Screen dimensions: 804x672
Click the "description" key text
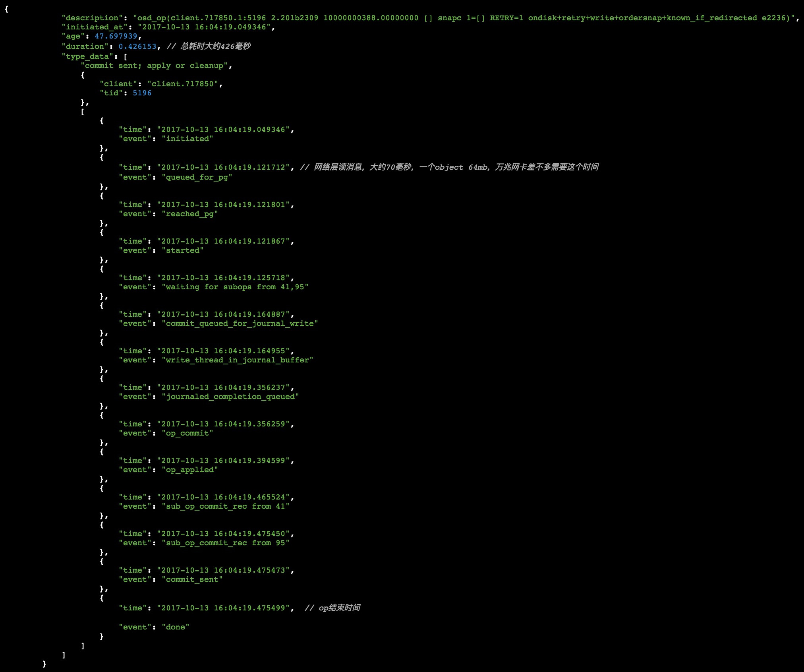(x=92, y=18)
